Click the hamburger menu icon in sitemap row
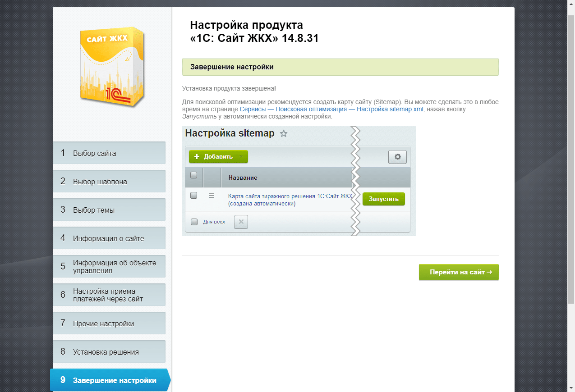 tap(212, 196)
